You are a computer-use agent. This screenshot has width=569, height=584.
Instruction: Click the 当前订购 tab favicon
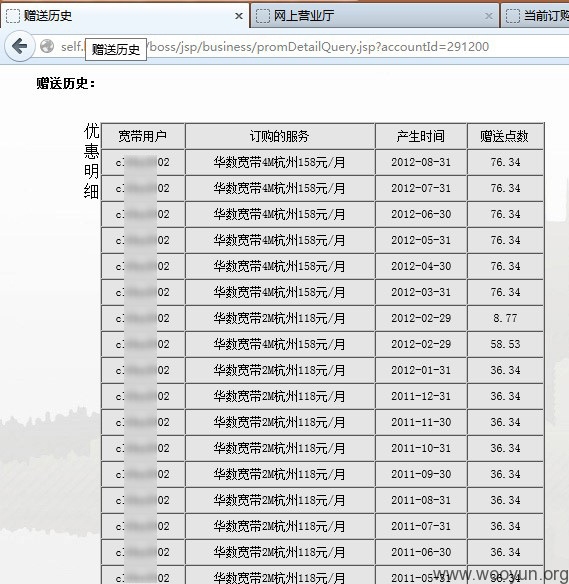click(x=513, y=16)
